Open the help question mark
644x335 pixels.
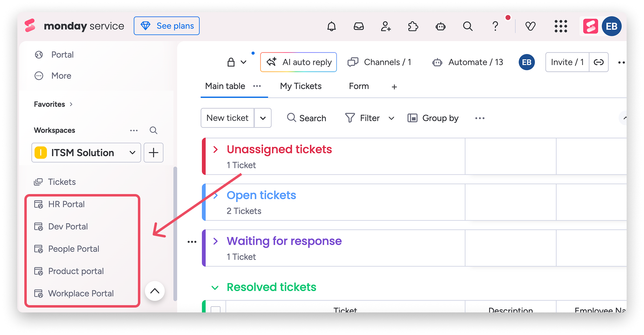click(x=495, y=26)
